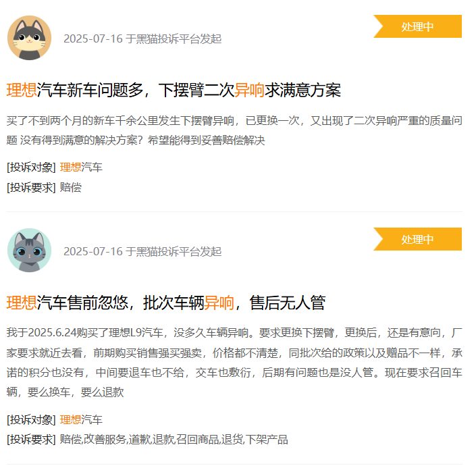Click the second 投诉要求 list starting with 赔偿,改善服务
This screenshot has height=468, width=476.
coord(174,440)
